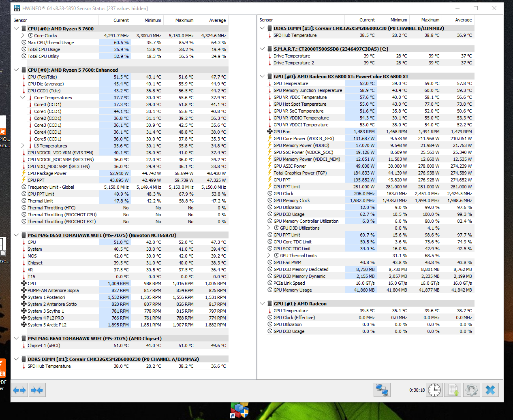Collapse the DDR5 DIMM [#3] section
Screen dimensions: 513x420
tap(262, 28)
